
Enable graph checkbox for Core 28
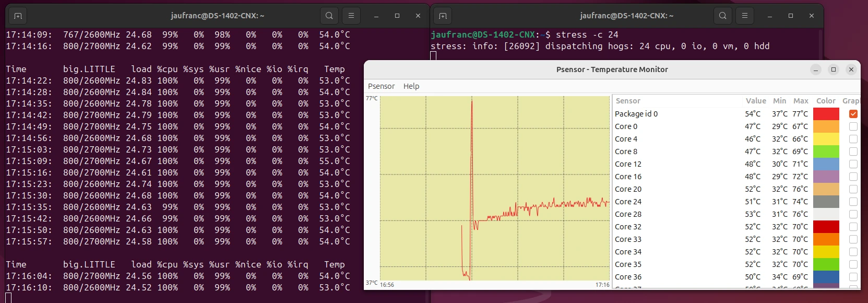pyautogui.click(x=853, y=214)
